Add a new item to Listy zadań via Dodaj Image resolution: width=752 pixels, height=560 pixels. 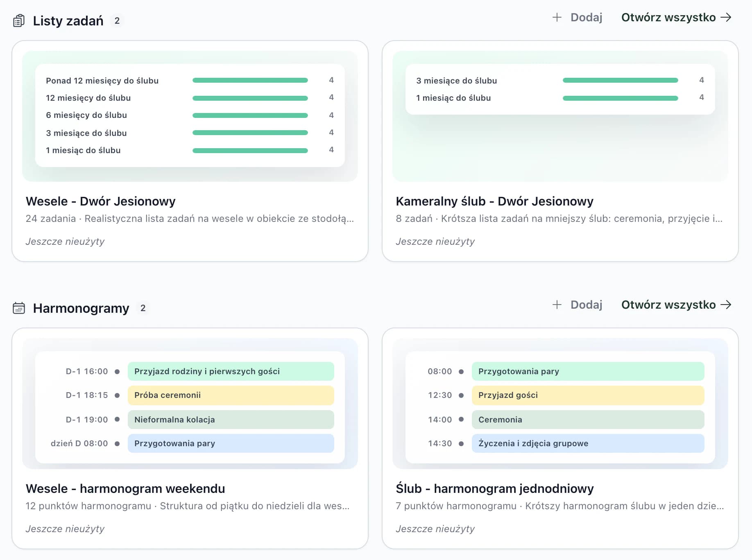578,17
